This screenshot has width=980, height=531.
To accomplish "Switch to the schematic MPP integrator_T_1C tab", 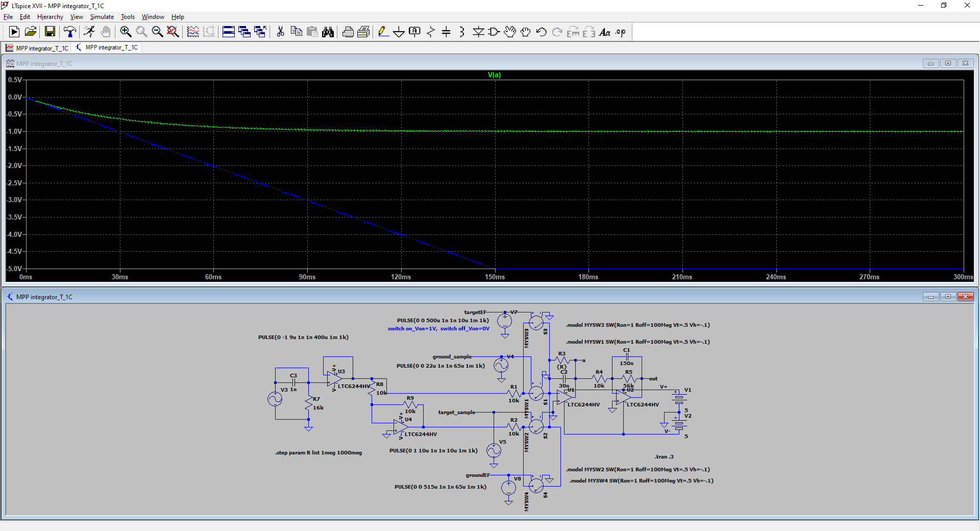I will point(107,47).
